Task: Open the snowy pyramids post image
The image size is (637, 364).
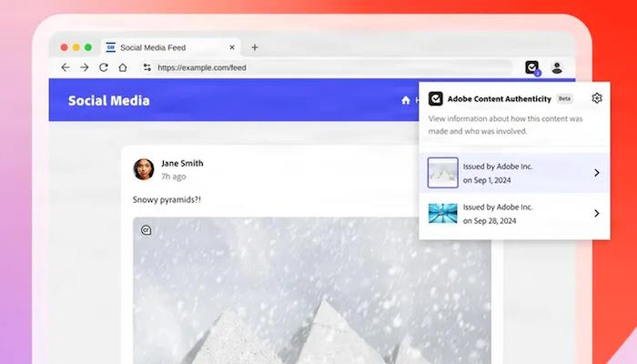Action: [x=312, y=290]
